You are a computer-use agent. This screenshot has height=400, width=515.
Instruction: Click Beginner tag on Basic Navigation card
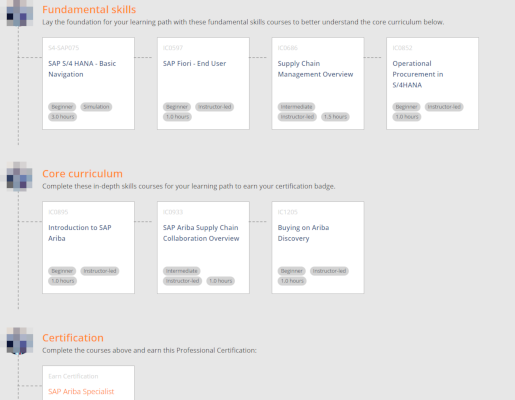(62, 107)
